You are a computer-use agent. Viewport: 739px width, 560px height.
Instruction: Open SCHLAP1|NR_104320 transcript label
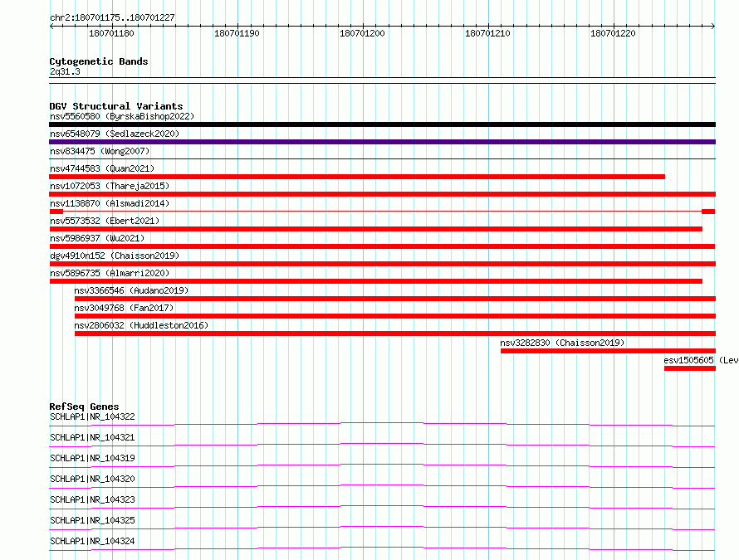tap(92, 479)
